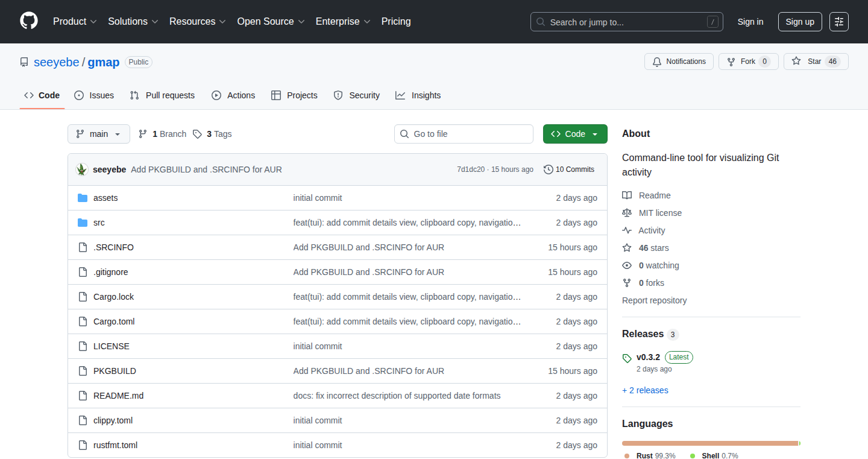Switch to the Insights tab

(418, 95)
